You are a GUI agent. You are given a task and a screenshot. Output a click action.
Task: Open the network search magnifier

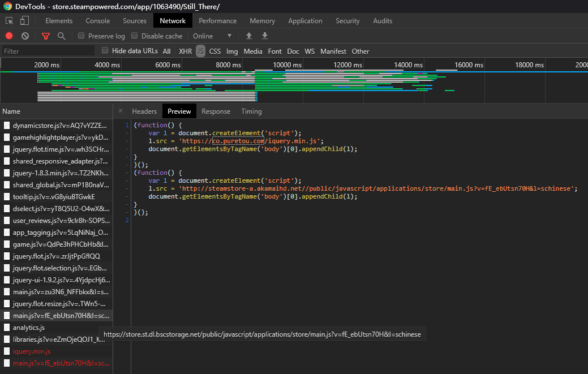pyautogui.click(x=61, y=36)
